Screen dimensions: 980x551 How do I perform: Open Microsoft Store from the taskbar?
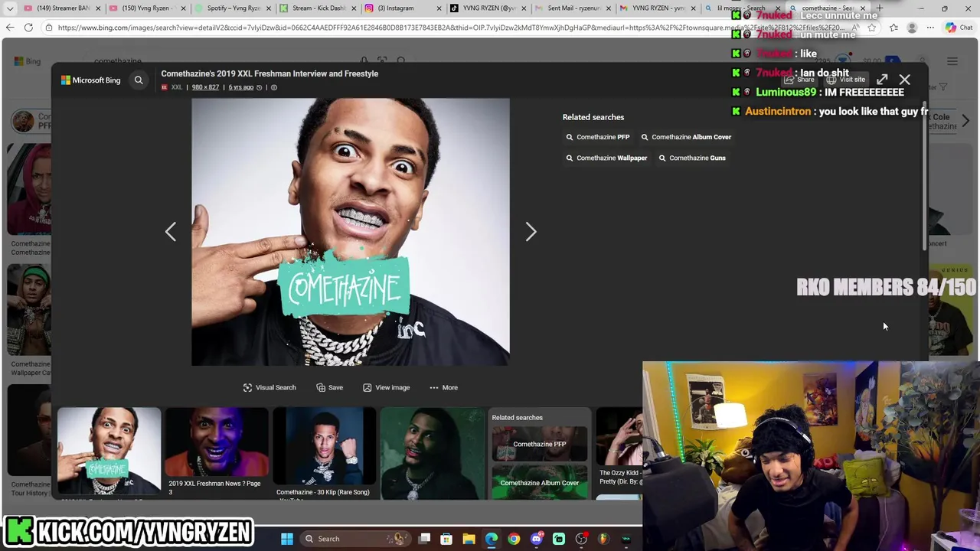click(x=446, y=539)
